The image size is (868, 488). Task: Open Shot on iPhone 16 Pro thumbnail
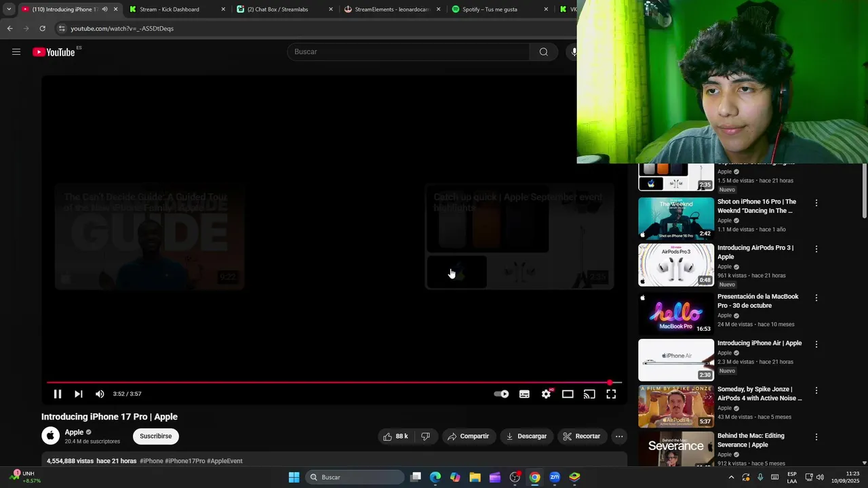coord(676,218)
